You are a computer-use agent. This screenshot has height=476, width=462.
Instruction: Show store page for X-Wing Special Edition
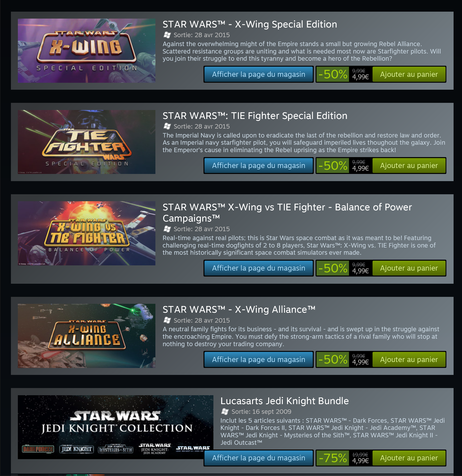(259, 74)
